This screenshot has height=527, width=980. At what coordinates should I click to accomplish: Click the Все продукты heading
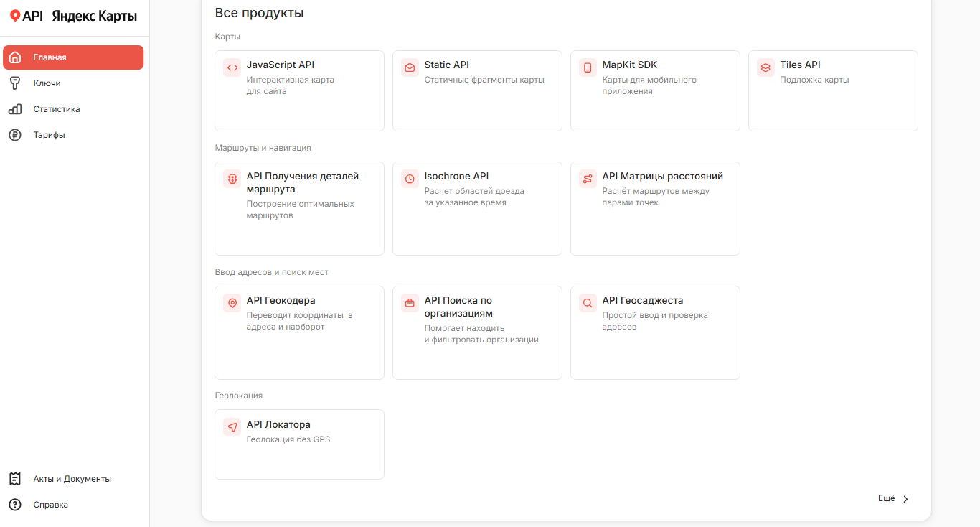(x=259, y=13)
